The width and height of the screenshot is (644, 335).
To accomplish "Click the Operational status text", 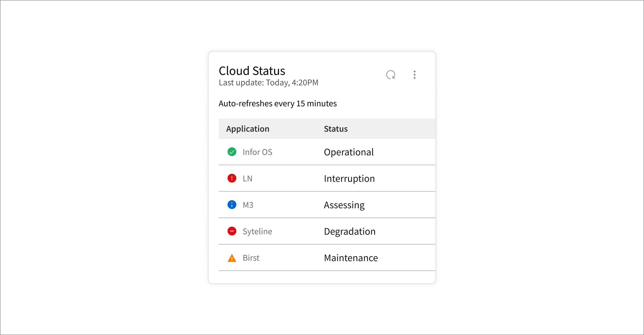I will point(349,152).
